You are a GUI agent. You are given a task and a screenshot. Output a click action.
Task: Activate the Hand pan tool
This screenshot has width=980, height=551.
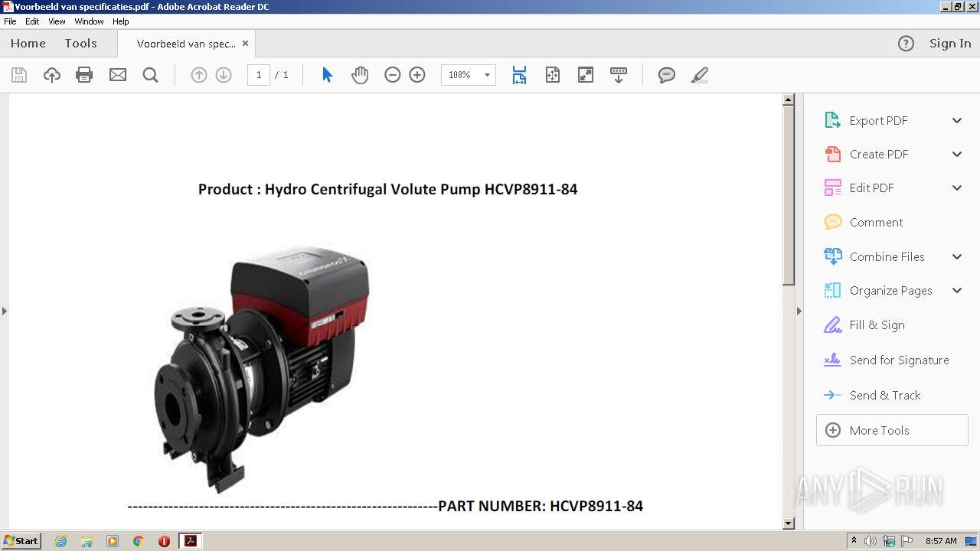(x=360, y=75)
